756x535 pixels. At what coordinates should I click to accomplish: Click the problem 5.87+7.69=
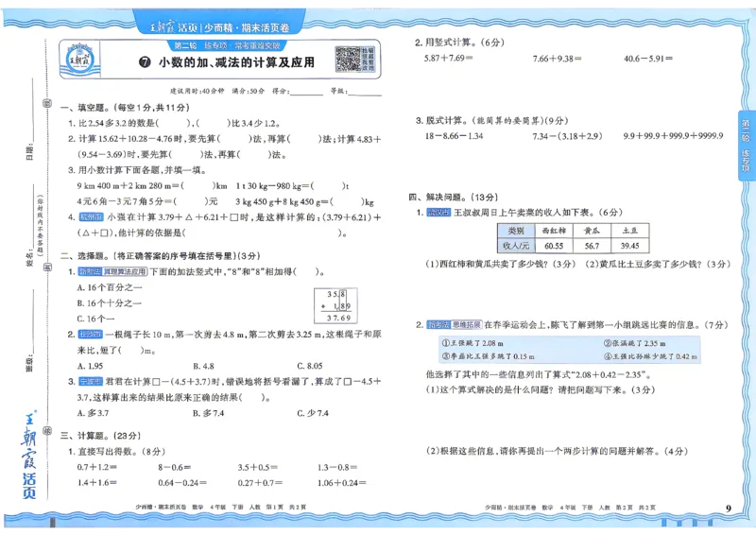(448, 58)
